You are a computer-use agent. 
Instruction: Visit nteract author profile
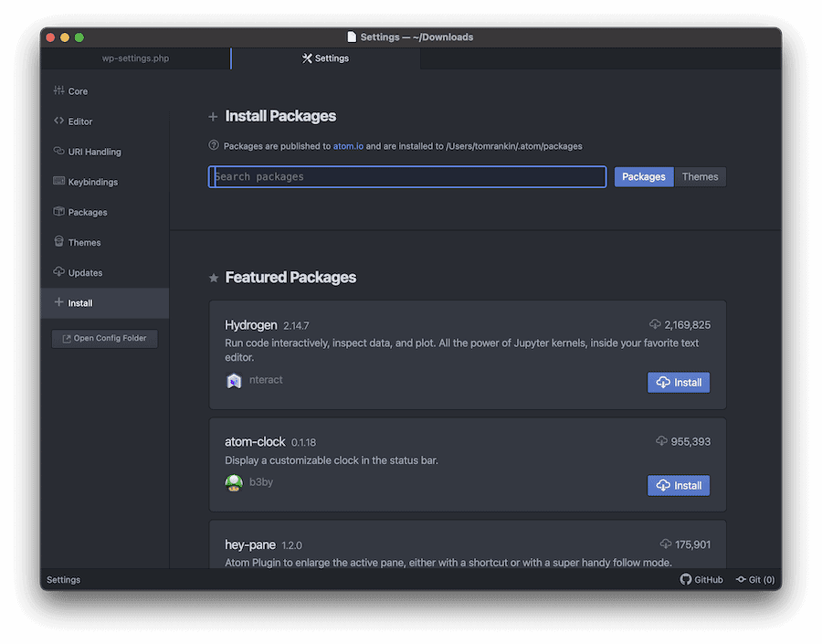266,379
